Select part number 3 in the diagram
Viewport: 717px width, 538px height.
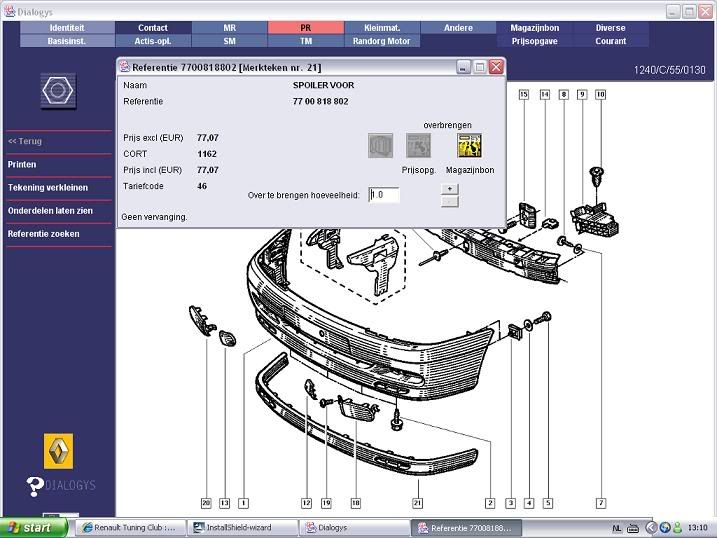510,503
